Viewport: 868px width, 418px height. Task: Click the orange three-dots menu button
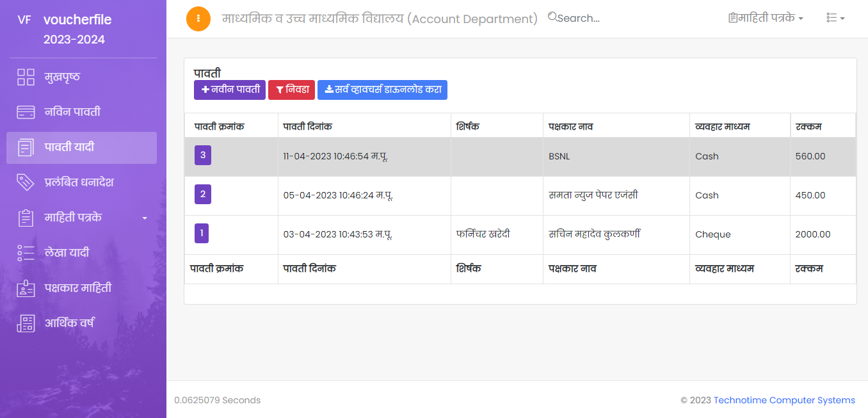tap(198, 19)
